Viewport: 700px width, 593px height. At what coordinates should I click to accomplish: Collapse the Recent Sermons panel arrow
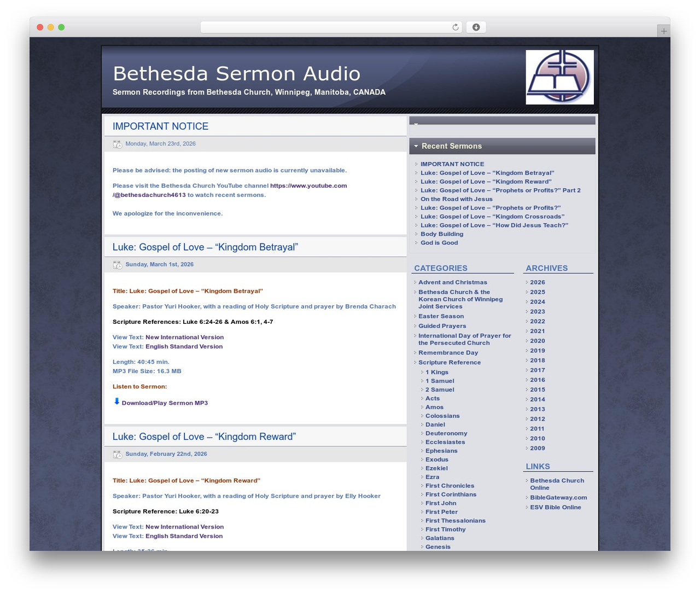(x=416, y=146)
